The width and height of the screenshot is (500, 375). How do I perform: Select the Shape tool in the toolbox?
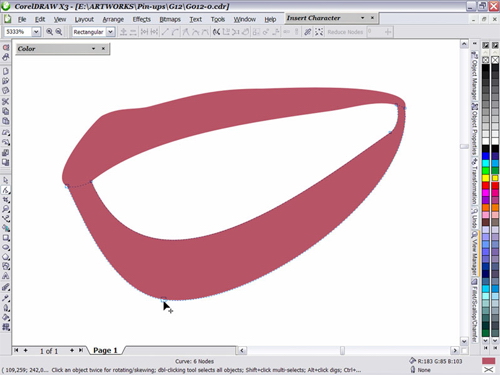pos(6,190)
